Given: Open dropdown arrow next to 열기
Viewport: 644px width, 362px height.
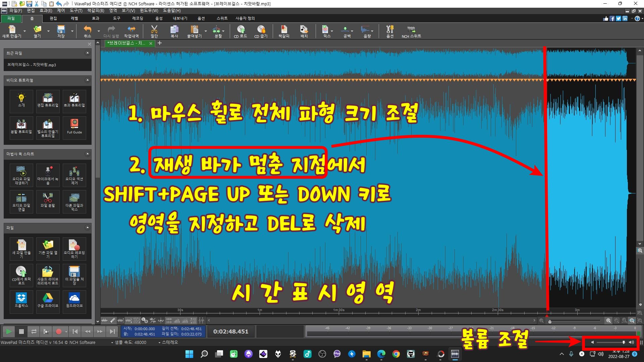Looking at the screenshot, I should point(48,31).
